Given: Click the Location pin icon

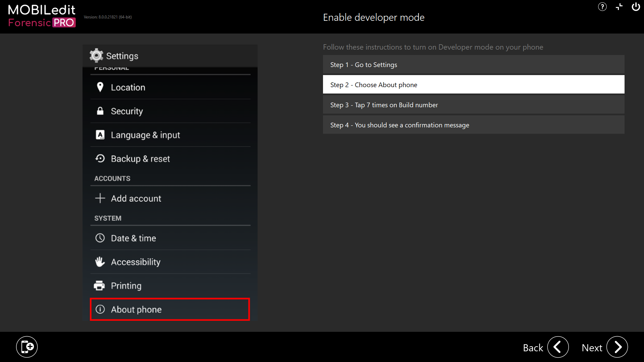Looking at the screenshot, I should coord(100,87).
